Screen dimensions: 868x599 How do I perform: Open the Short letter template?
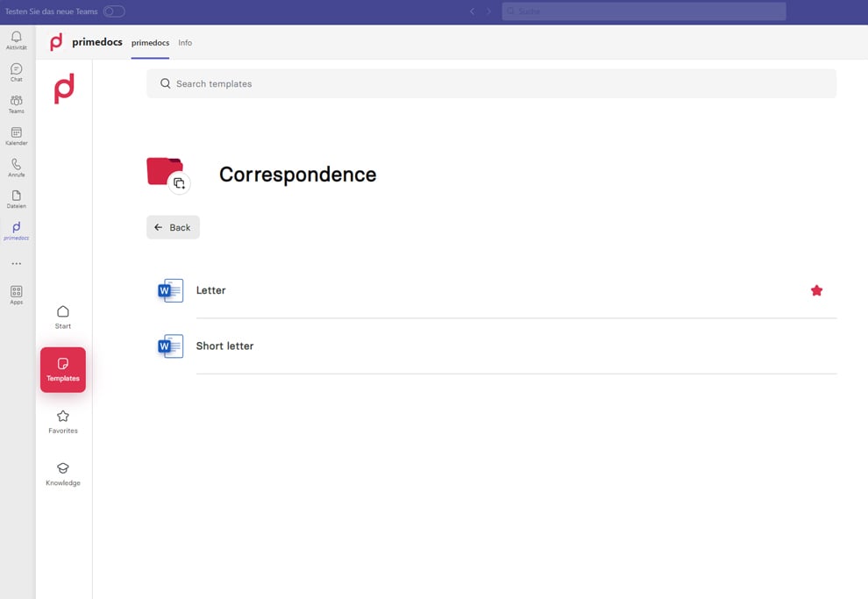pyautogui.click(x=225, y=346)
